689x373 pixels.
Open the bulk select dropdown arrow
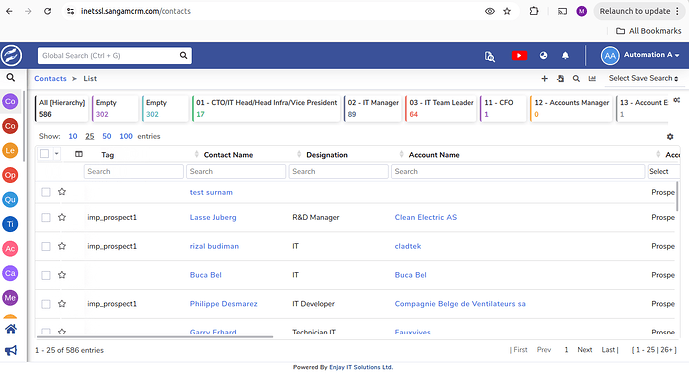click(x=56, y=154)
